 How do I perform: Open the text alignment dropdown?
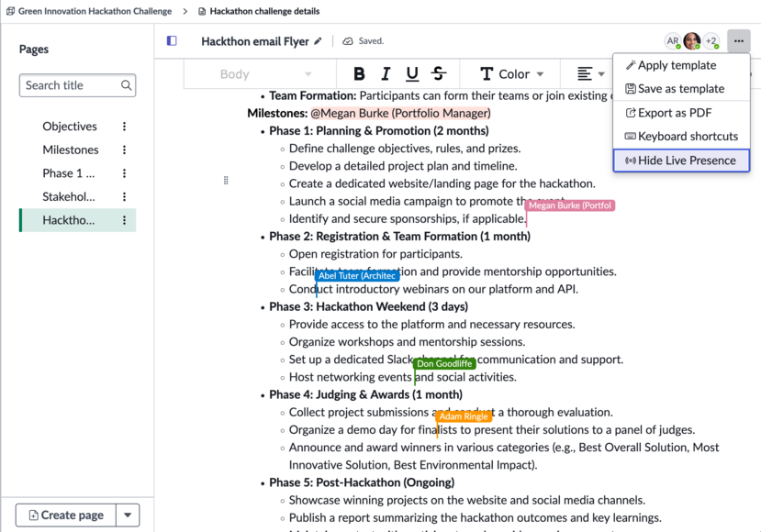[x=590, y=73]
